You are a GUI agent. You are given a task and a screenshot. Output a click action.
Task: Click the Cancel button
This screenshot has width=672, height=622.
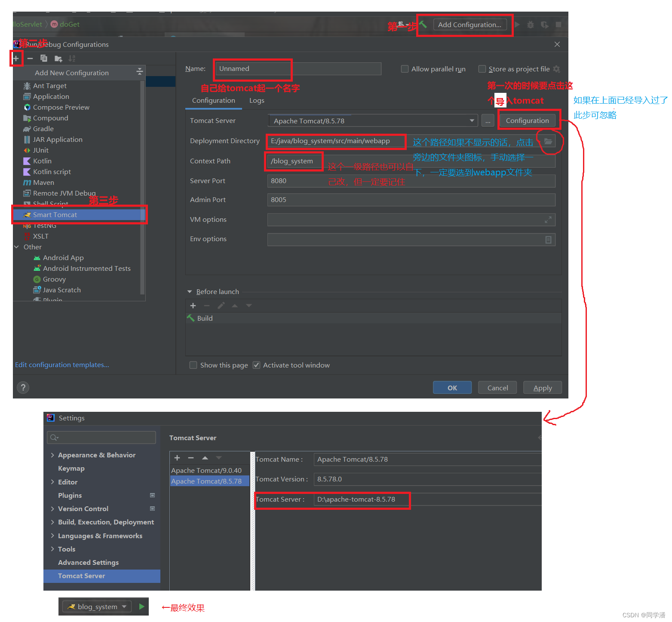pos(497,388)
